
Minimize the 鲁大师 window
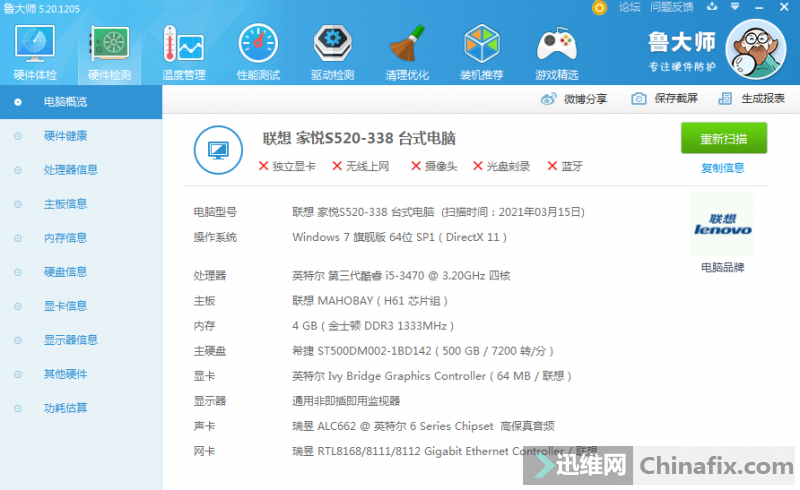pyautogui.click(x=759, y=7)
